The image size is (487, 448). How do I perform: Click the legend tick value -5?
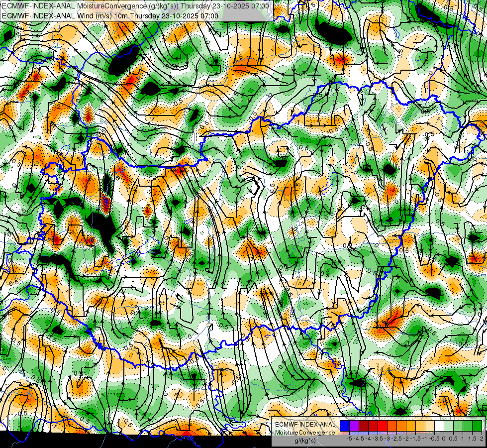coord(349,439)
